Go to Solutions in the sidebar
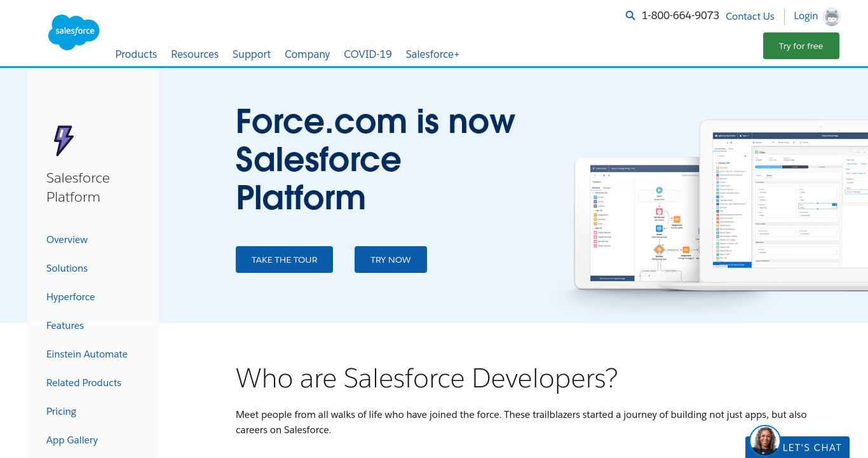Screen dimensions: 868x458 click(x=67, y=268)
